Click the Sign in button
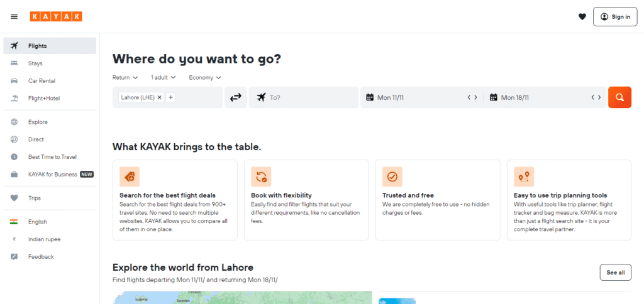The width and height of the screenshot is (644, 304). [615, 17]
